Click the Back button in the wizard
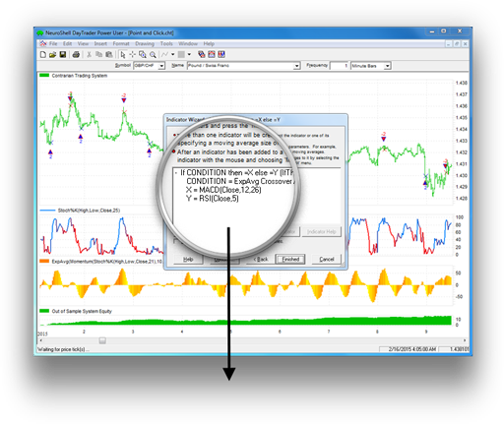Image resolution: width=504 pixels, height=424 pixels. [261, 259]
